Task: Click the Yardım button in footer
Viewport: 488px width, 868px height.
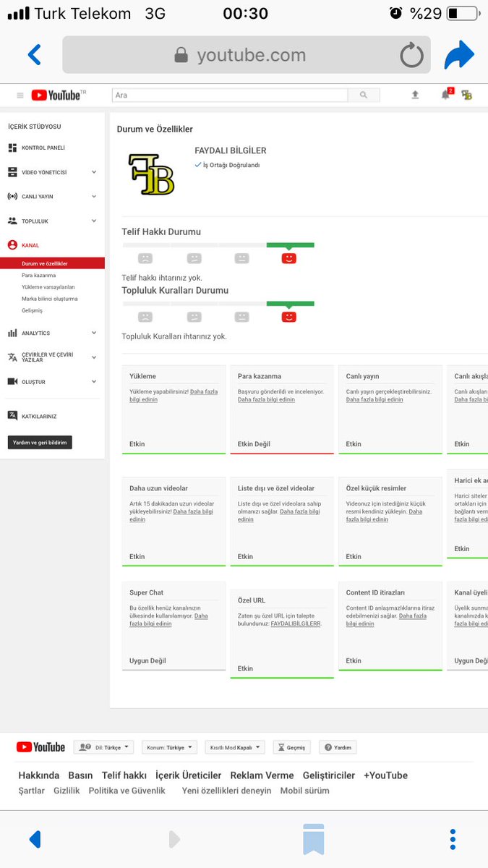Action: click(338, 747)
